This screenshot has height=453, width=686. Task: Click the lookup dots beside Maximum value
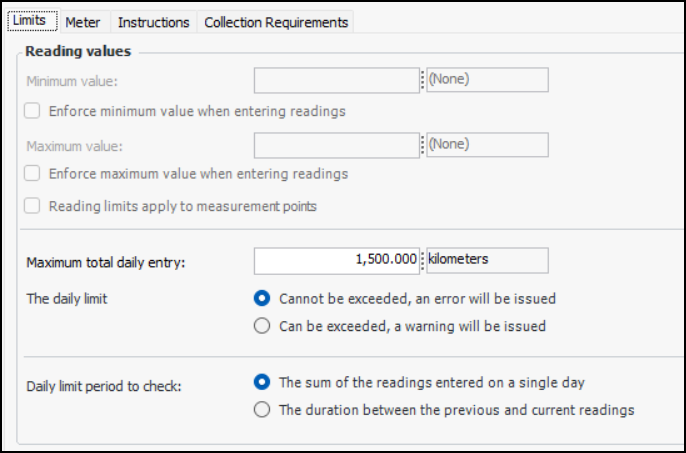click(422, 145)
